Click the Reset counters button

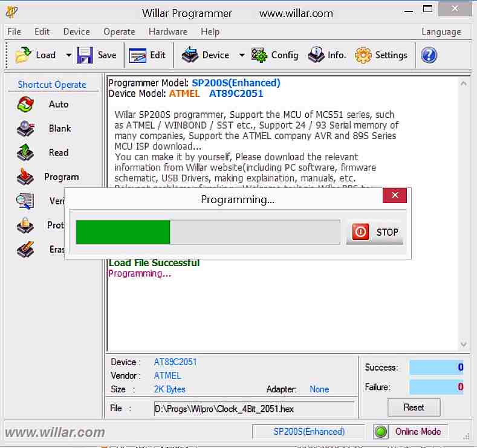click(x=414, y=407)
